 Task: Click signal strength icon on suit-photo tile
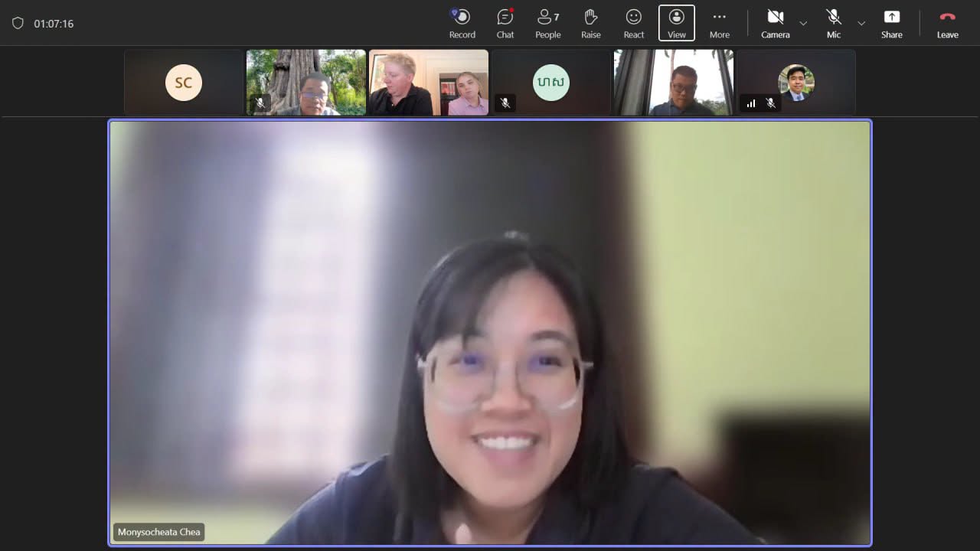(751, 103)
